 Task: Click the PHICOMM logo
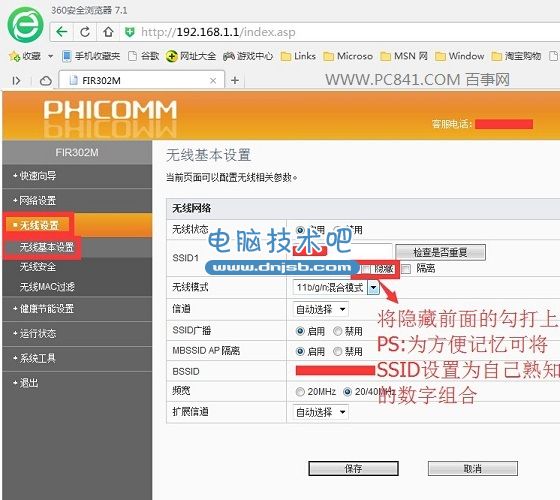coord(110,110)
